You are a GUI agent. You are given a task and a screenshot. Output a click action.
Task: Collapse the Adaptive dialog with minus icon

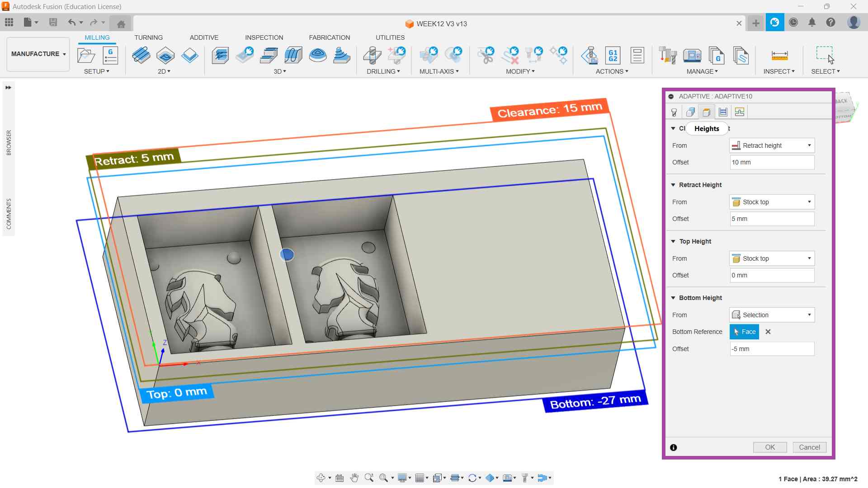coord(671,96)
